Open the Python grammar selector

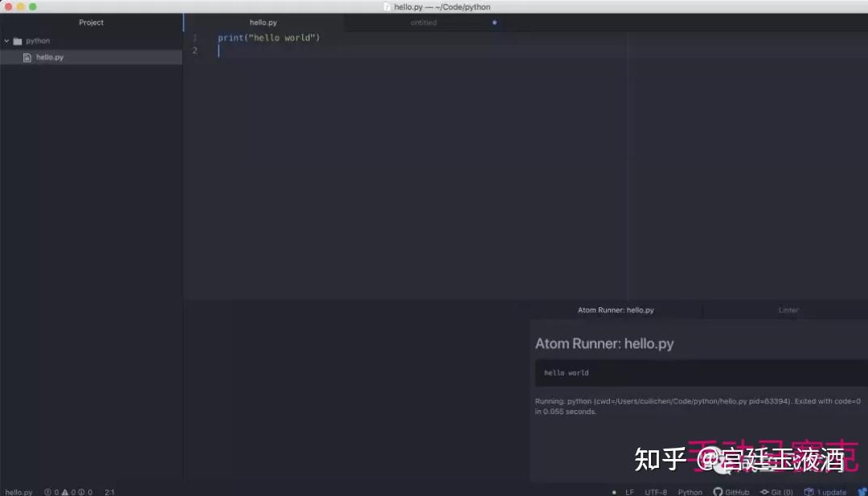690,492
